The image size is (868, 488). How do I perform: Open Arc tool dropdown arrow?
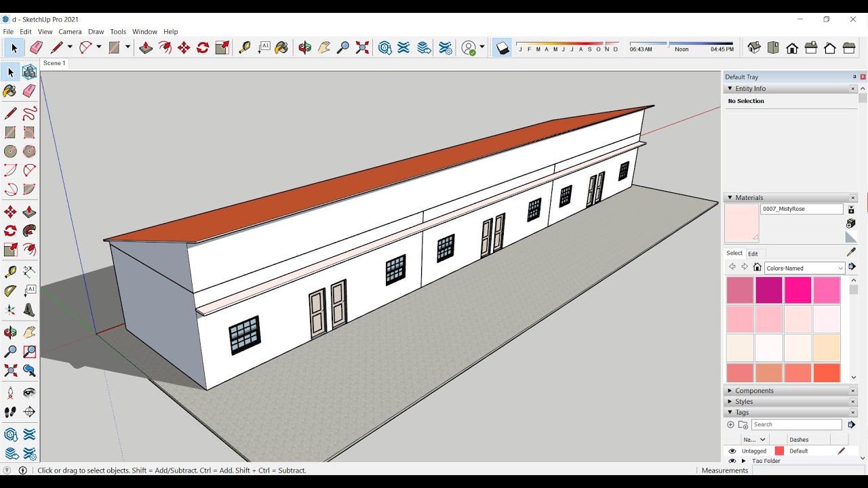98,47
